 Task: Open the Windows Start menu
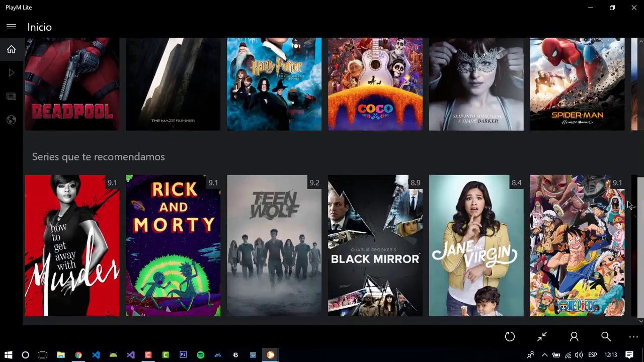click(8, 355)
